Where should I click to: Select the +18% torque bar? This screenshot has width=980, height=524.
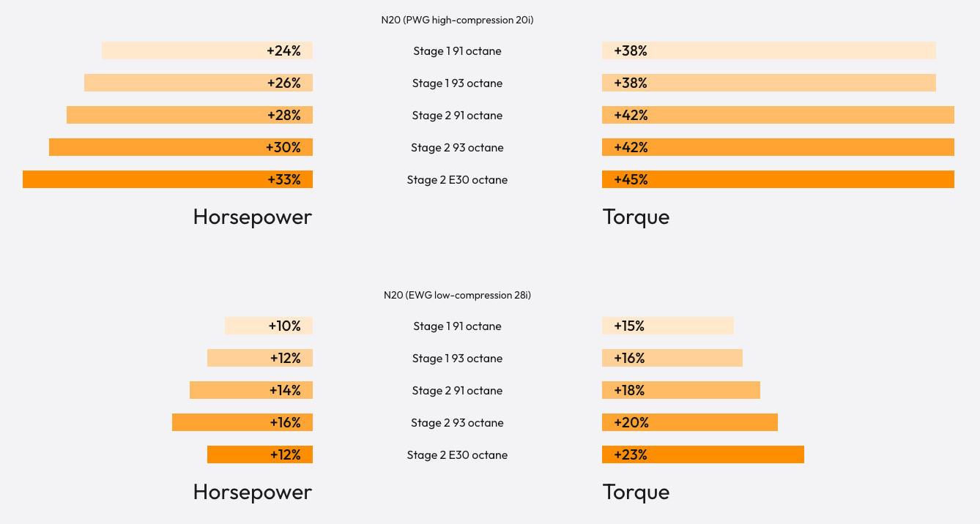681,390
